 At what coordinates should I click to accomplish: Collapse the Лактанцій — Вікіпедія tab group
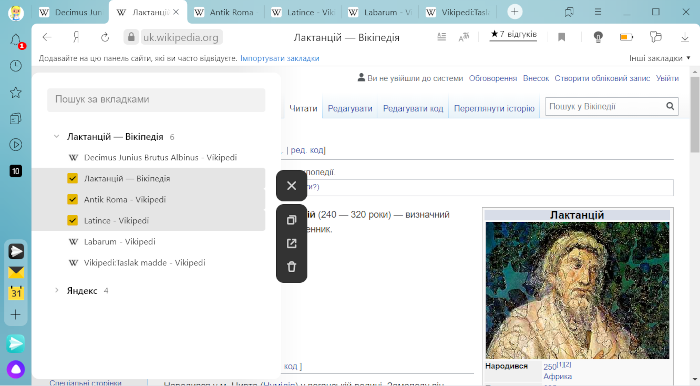56,137
